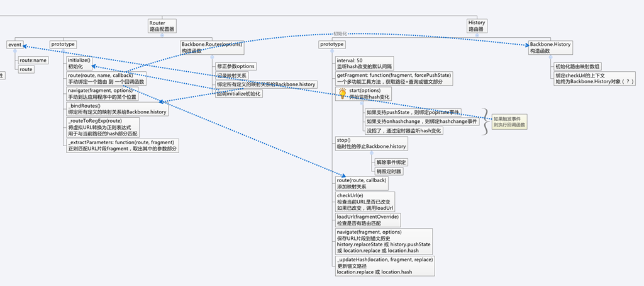The image size is (644, 286).
Task: Select the stop() node
Action: point(371,143)
